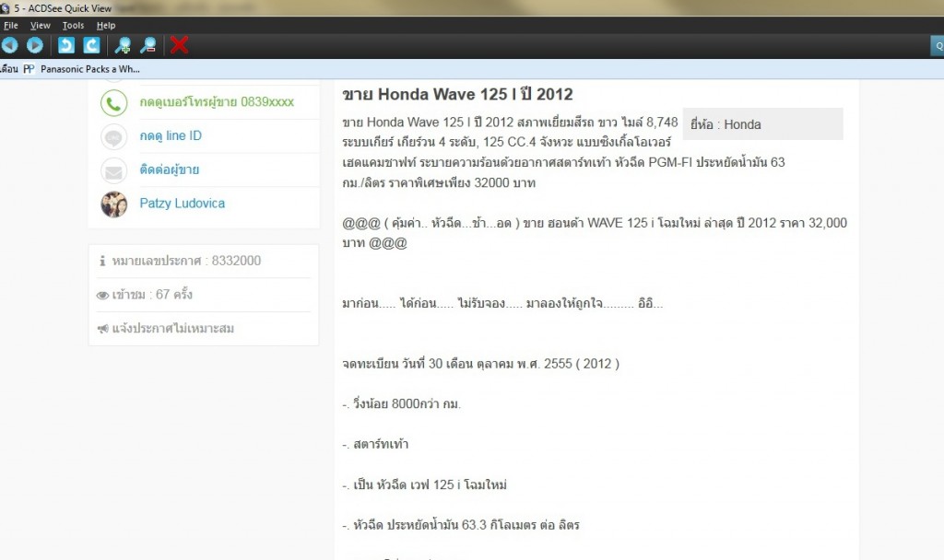The image size is (944, 560).
Task: Open the Patzy Ludovica profile link
Action: tap(182, 204)
